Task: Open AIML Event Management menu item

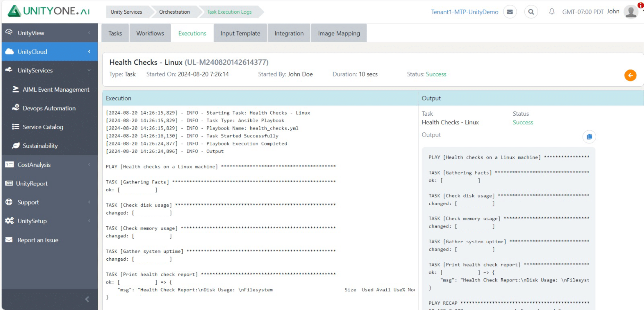Action: pyautogui.click(x=50, y=89)
